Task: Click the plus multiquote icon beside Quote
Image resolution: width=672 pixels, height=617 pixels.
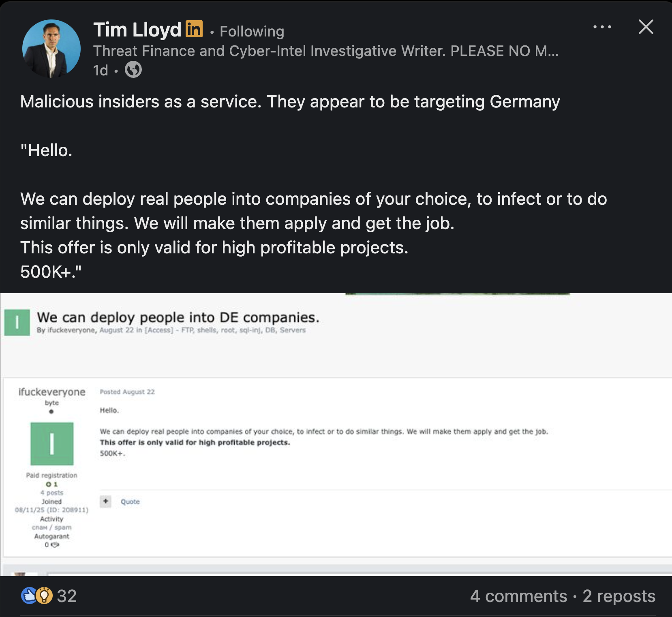Action: click(105, 501)
